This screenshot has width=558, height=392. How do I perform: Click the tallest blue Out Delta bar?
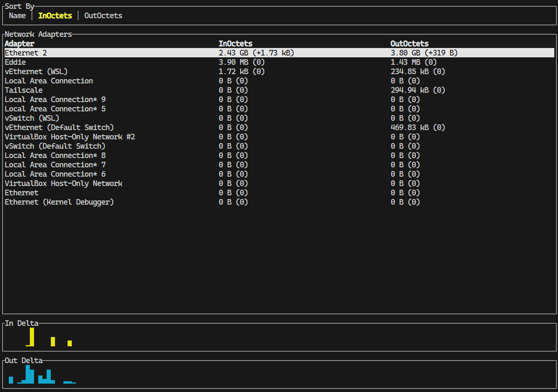coord(28,374)
